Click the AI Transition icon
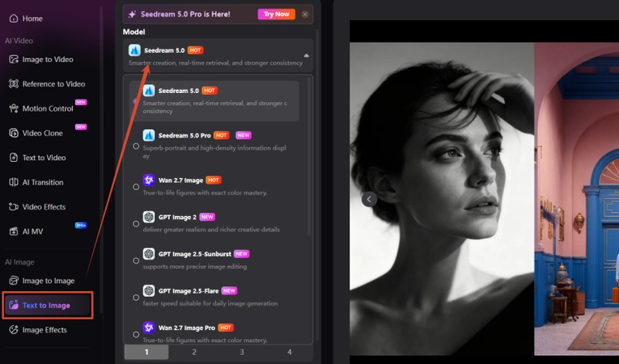The width and height of the screenshot is (619, 364). coord(14,182)
